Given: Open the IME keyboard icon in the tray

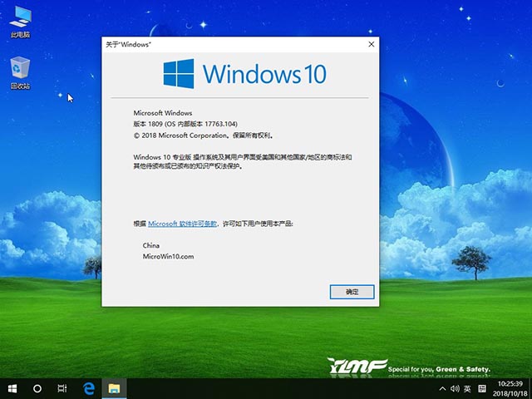Looking at the screenshot, I should pos(482,389).
